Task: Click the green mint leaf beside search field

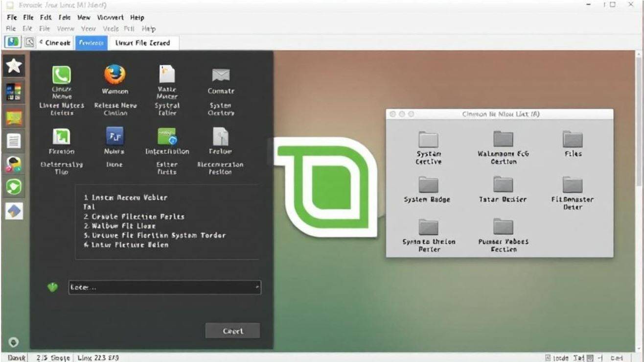Action: (52, 288)
